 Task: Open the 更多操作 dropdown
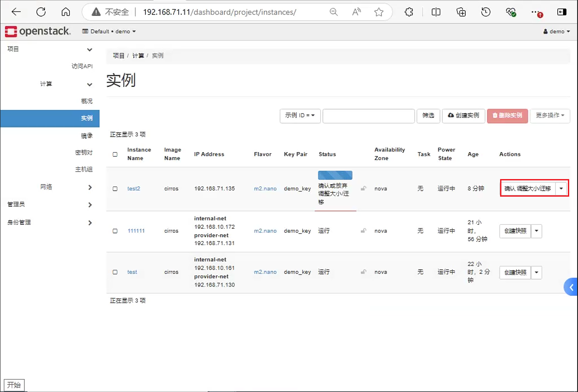click(550, 116)
